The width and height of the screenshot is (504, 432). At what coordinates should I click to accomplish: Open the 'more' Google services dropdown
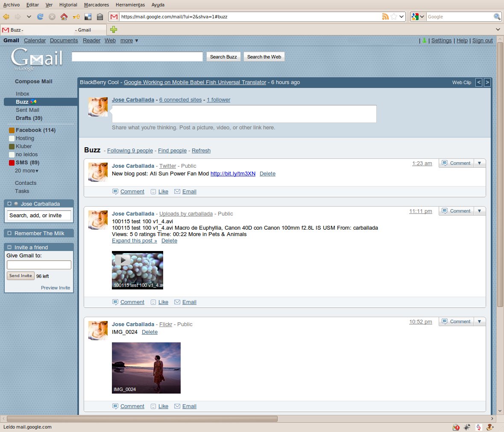[129, 41]
